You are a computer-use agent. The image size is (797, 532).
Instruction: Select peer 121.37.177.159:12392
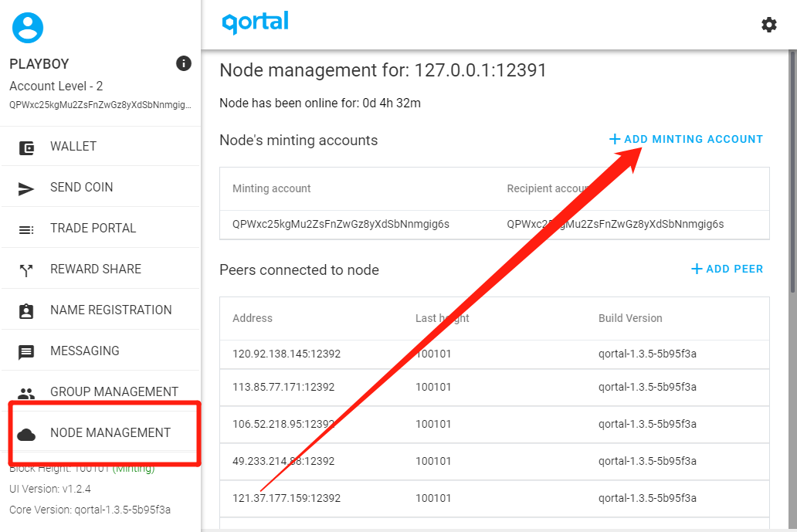(x=287, y=499)
